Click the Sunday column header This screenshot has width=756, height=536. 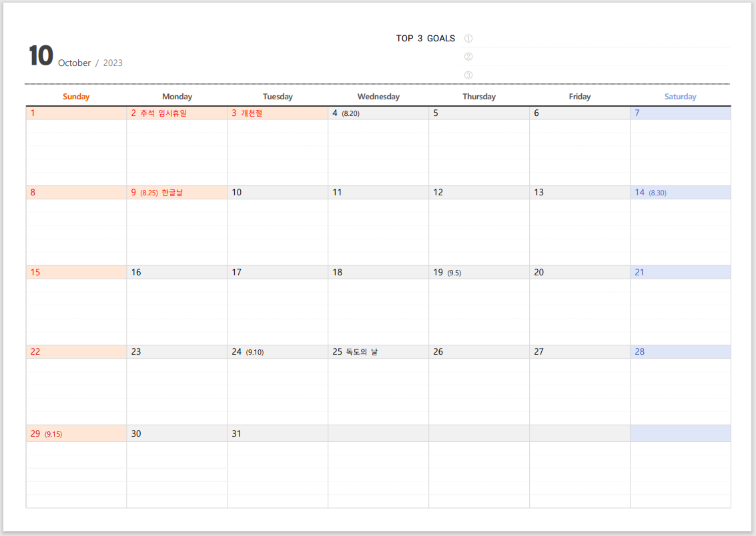coord(76,96)
